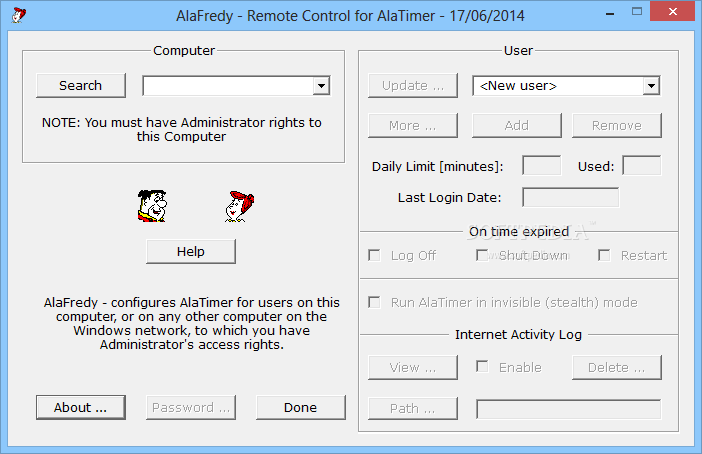The width and height of the screenshot is (702, 454).
Task: Open Help for AlaFredy
Action: pyautogui.click(x=191, y=251)
